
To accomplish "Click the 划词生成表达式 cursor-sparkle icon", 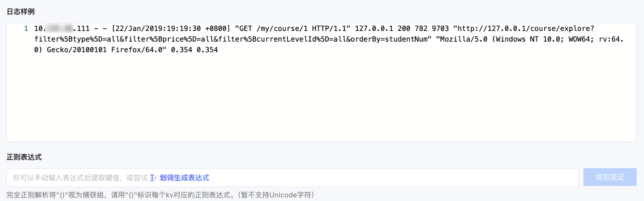I will [x=153, y=178].
